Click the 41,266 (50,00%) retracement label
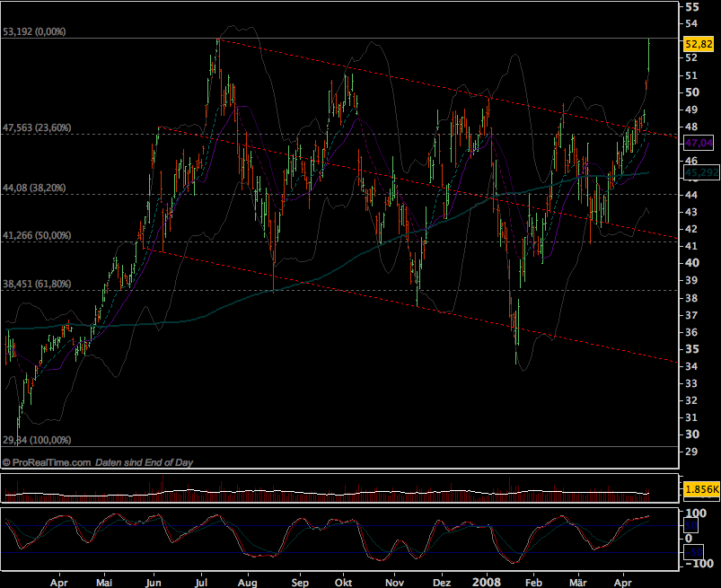721x588 pixels. tap(37, 235)
